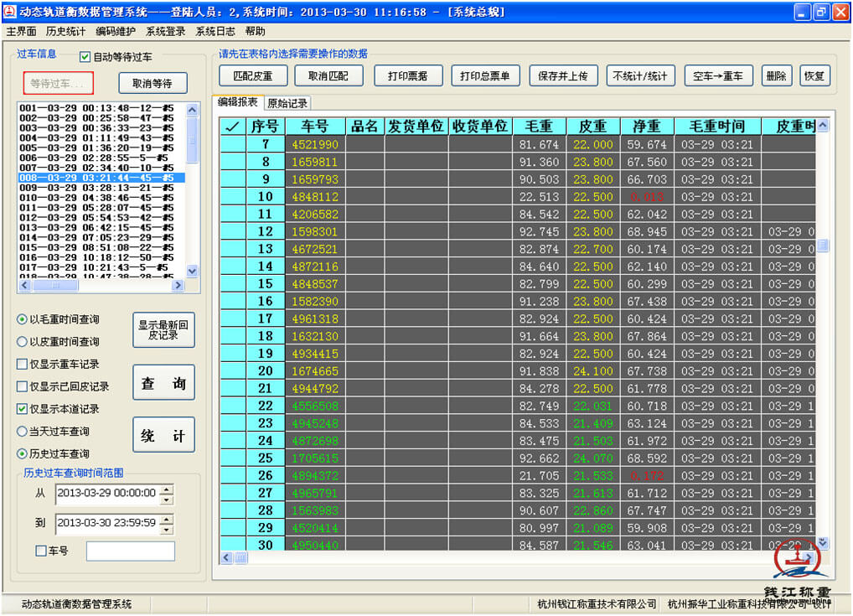853x616 pixels.
Task: Click the 不统计/统计 toggle button
Action: point(640,76)
